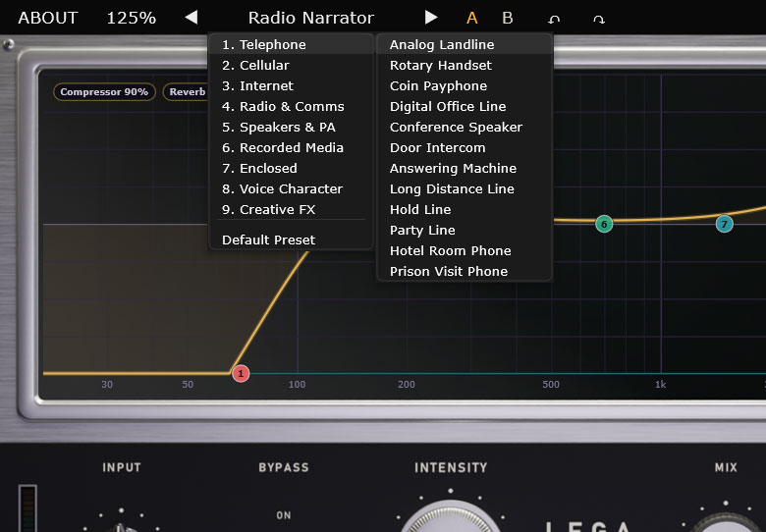This screenshot has width=766, height=532.
Task: Select EQ band node 1
Action: coord(241,373)
